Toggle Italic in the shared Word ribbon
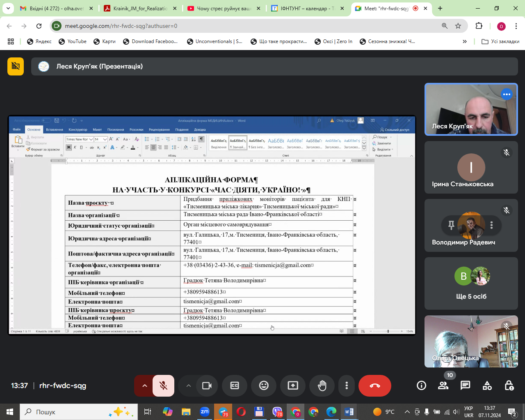Image resolution: width=525 pixels, height=420 pixels. [x=75, y=147]
